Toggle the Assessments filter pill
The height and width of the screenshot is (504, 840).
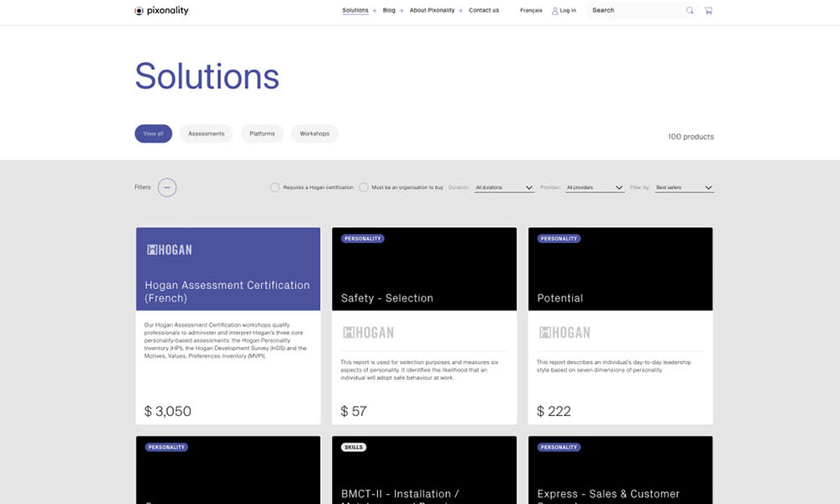(206, 133)
